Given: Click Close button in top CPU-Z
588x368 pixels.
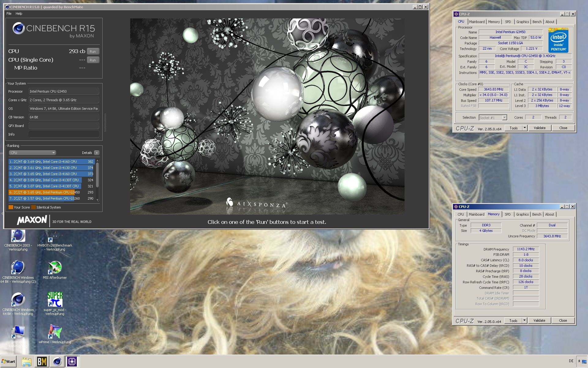Looking at the screenshot, I should (563, 128).
